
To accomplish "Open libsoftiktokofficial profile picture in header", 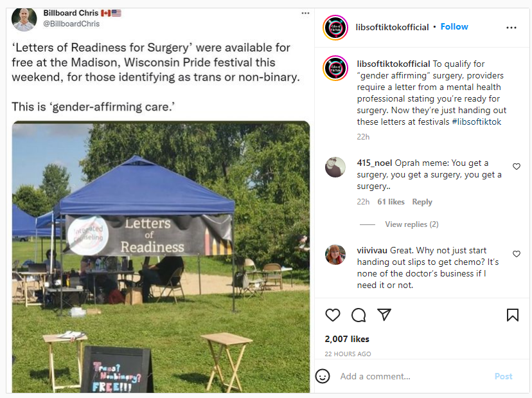I will (335, 28).
